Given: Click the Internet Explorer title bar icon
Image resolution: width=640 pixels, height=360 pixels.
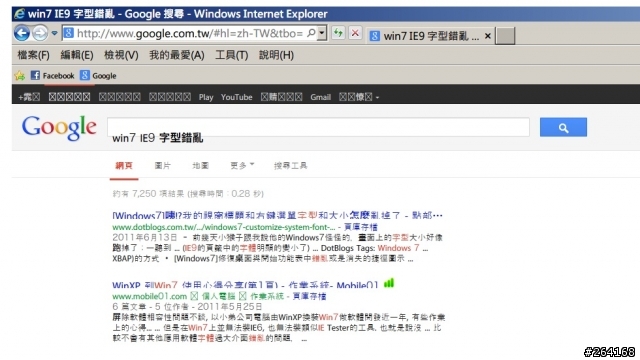Looking at the screenshot, I should click(19, 14).
